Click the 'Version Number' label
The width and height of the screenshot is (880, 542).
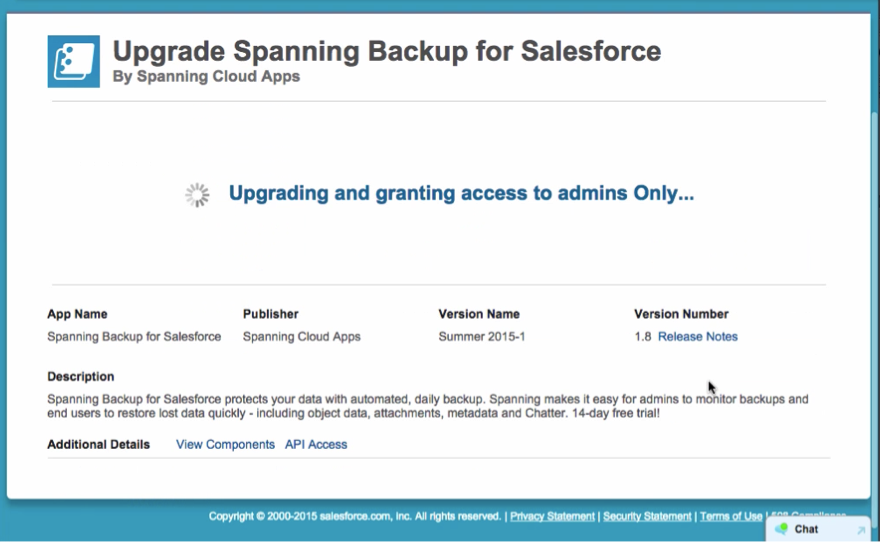[681, 314]
